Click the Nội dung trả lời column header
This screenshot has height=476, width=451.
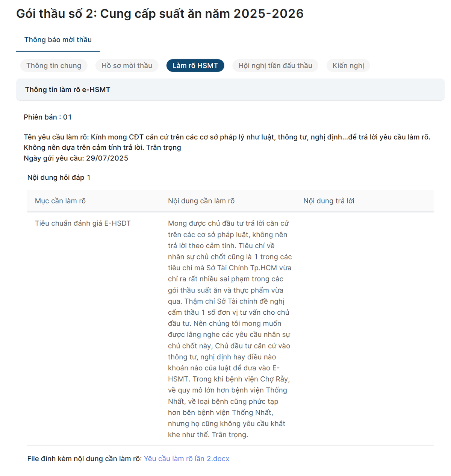click(328, 201)
